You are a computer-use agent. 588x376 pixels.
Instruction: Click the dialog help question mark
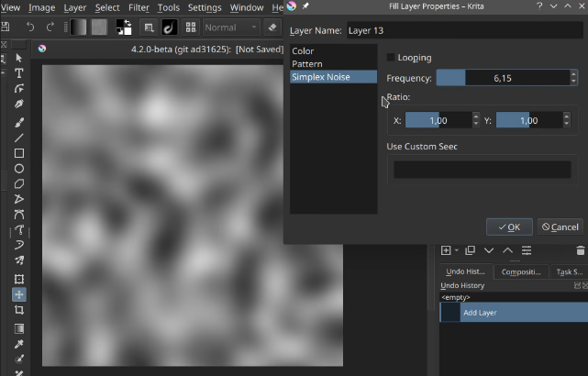(539, 6)
